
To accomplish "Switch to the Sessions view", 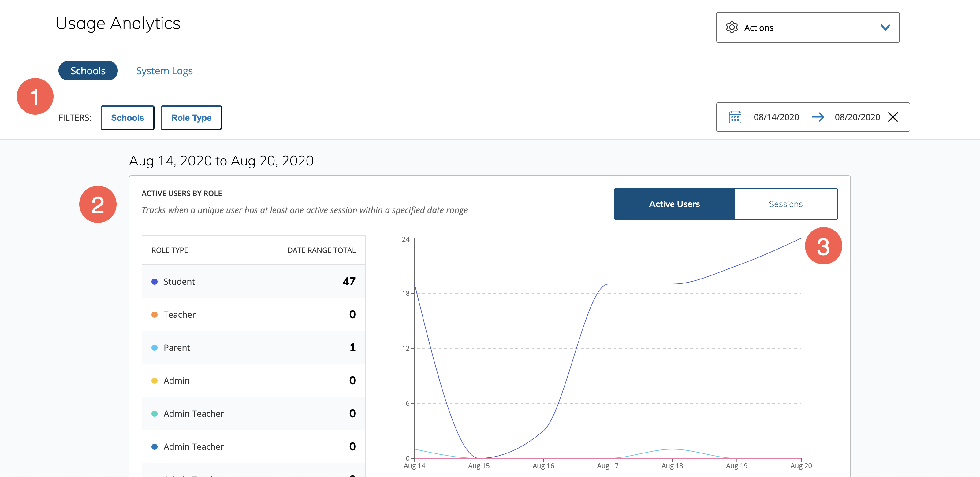I will pyautogui.click(x=785, y=204).
